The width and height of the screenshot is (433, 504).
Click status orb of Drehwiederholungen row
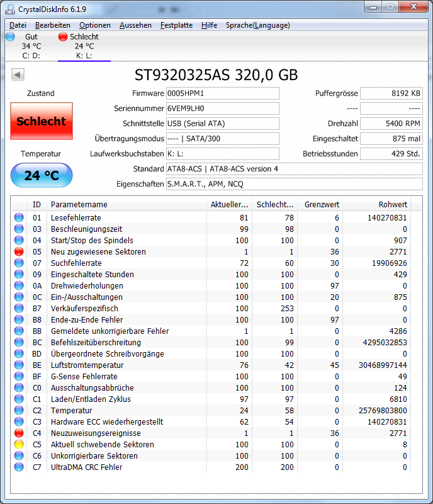19,285
